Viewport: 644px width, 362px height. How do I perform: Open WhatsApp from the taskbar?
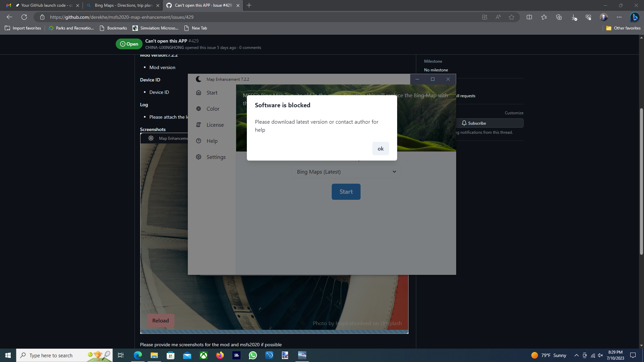pyautogui.click(x=253, y=355)
